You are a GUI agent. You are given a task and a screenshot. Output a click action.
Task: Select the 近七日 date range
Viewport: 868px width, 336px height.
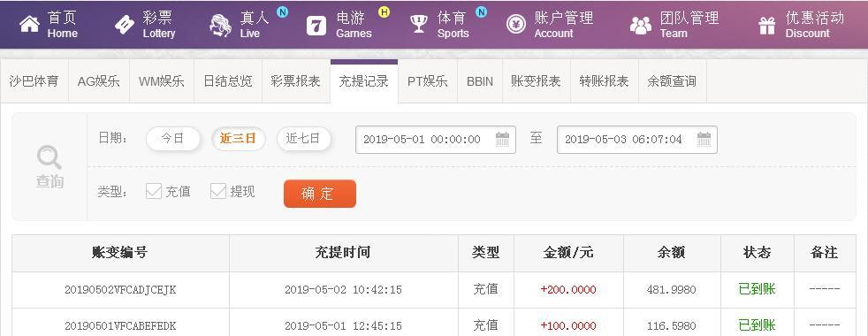pos(303,139)
